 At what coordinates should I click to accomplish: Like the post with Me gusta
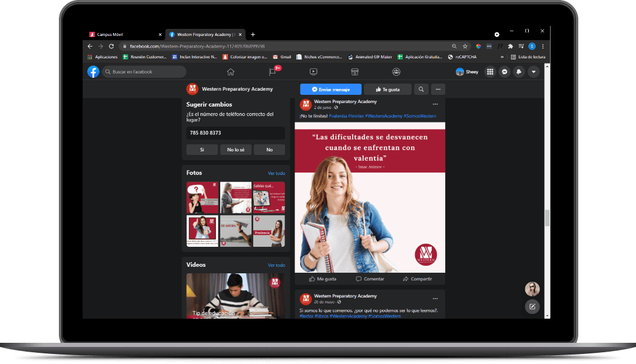tap(323, 279)
